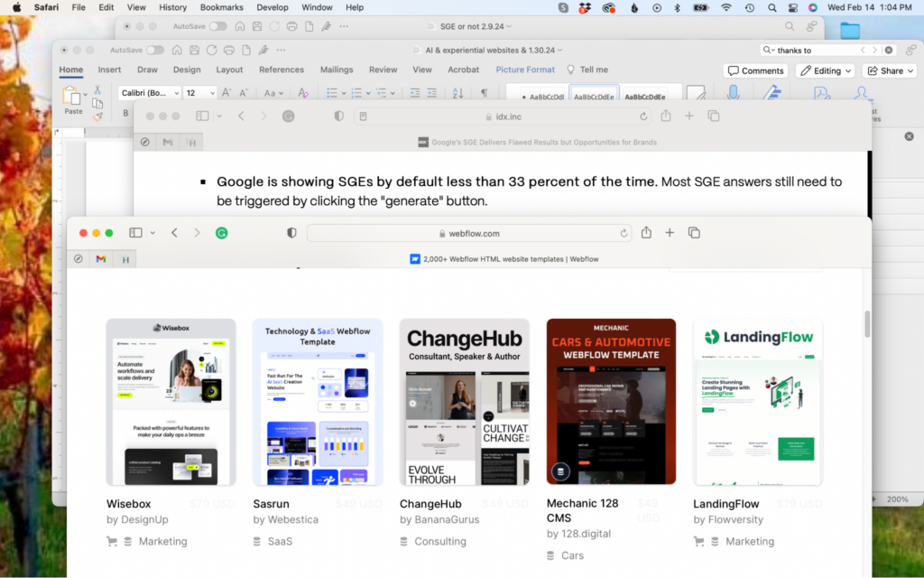Open the Develop menu in the menu bar

tap(273, 7)
